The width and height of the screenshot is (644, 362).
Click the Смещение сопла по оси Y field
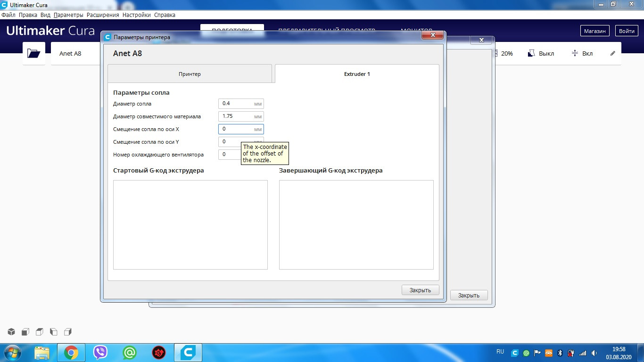[x=241, y=141]
